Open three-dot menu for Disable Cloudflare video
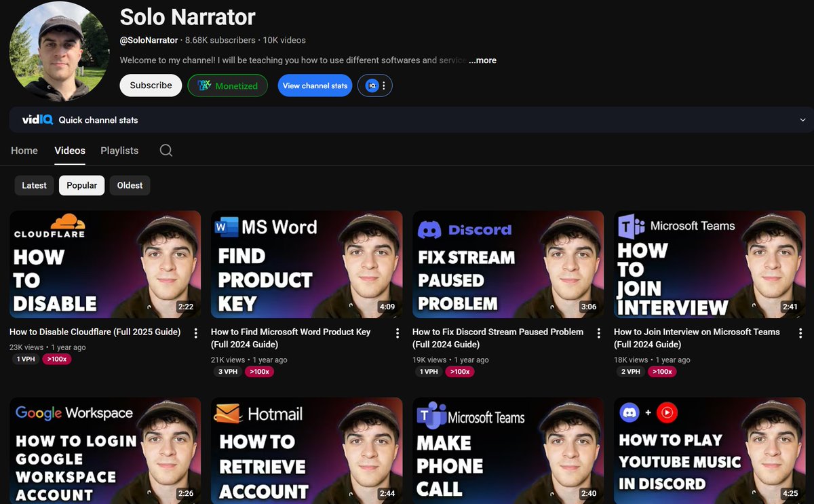 [x=195, y=333]
